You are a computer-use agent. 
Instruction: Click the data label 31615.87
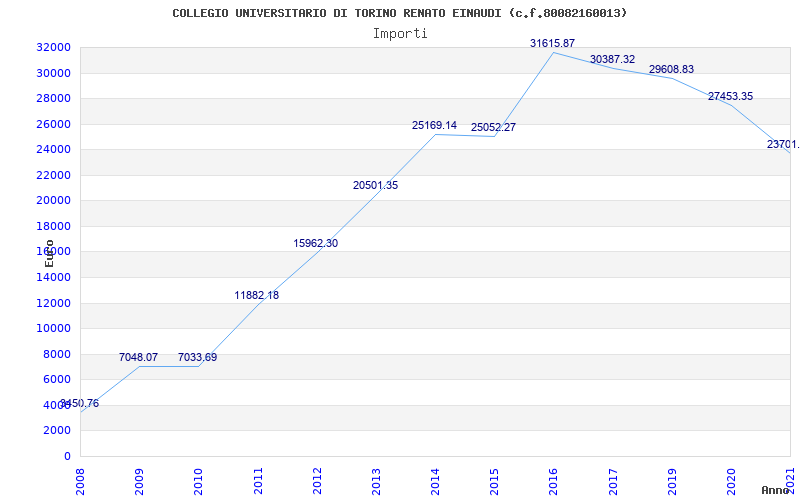[x=553, y=43]
